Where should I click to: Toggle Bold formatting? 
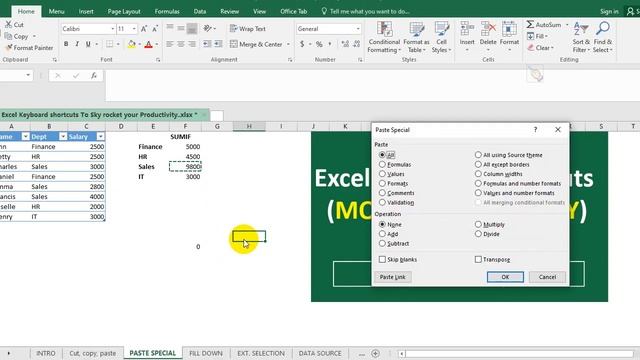pos(66,44)
